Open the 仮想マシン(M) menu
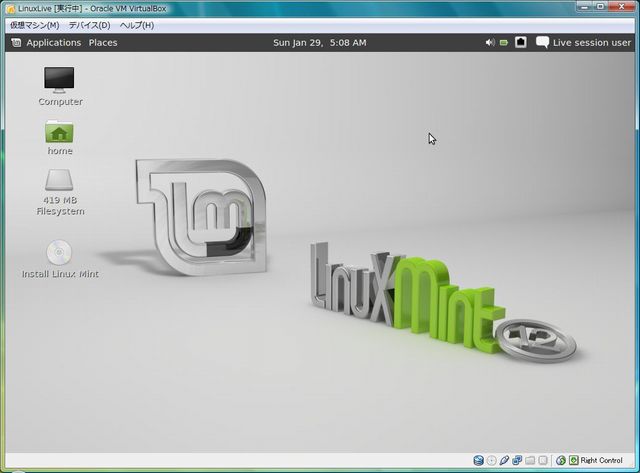 click(34, 24)
